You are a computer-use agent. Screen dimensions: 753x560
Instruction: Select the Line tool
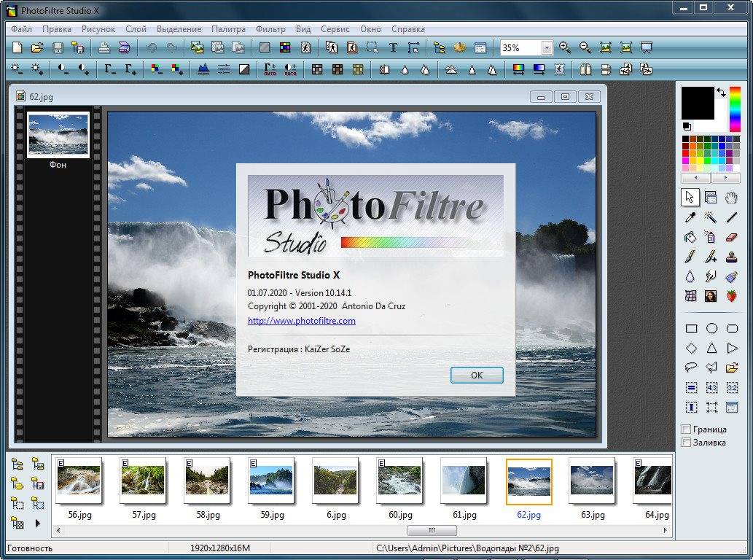point(731,217)
